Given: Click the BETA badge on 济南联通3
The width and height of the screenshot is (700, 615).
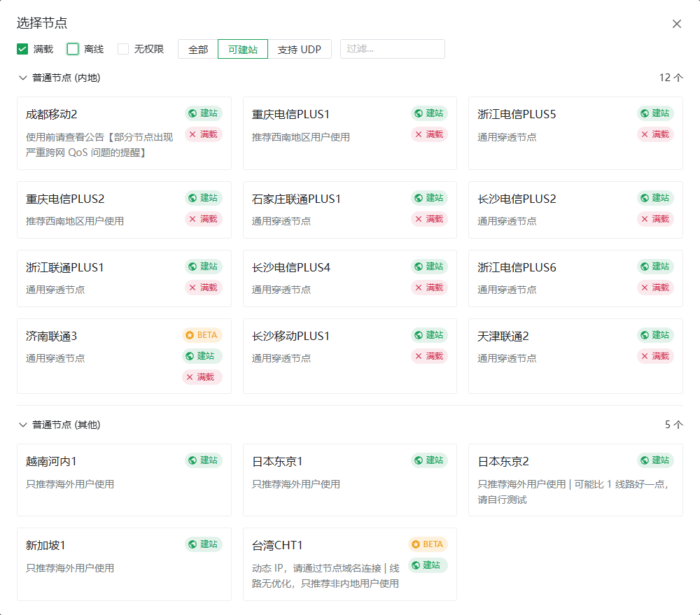Looking at the screenshot, I should (202, 335).
